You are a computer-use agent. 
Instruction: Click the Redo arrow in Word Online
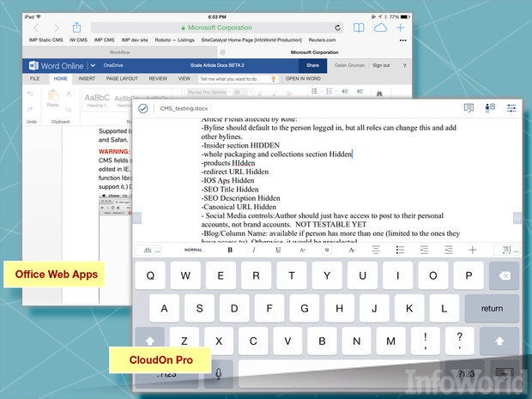tap(30, 109)
